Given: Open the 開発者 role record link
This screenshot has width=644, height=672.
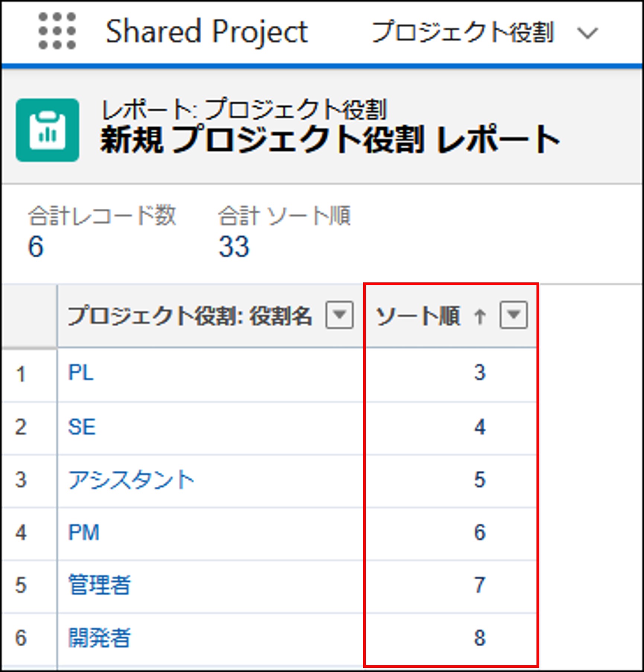Looking at the screenshot, I should point(99,638).
